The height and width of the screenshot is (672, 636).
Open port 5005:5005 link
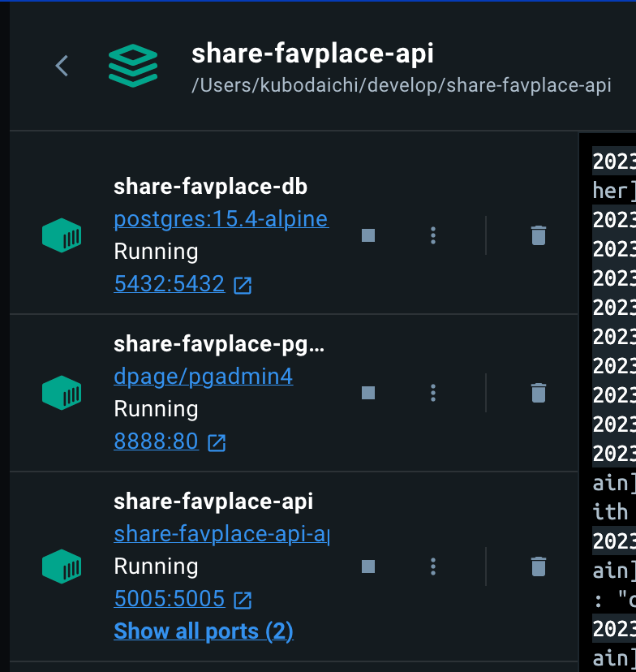(170, 599)
